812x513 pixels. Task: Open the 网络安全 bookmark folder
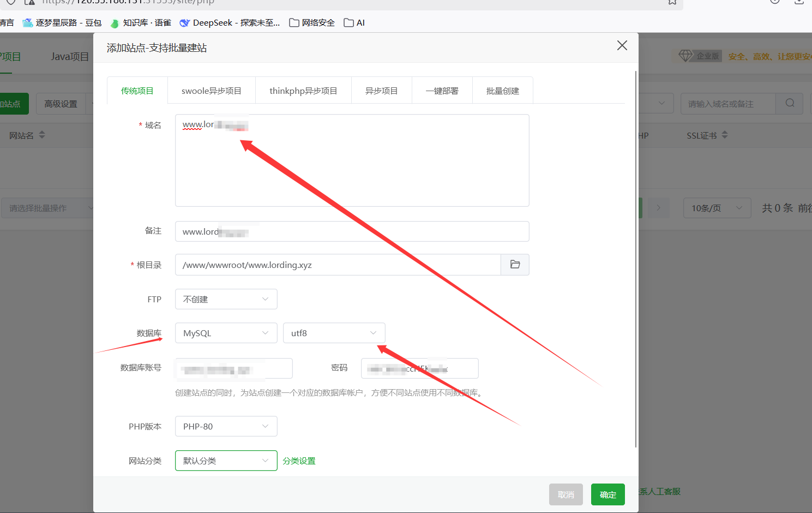click(312, 22)
